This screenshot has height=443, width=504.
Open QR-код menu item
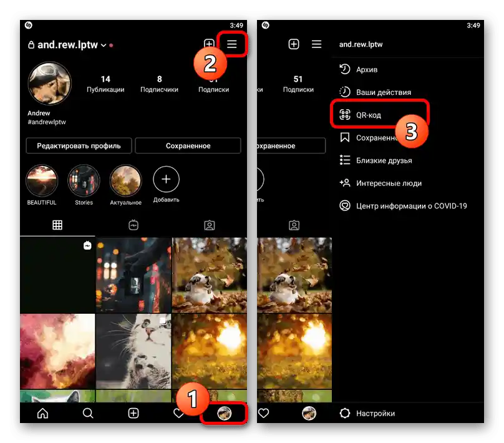pyautogui.click(x=408, y=115)
